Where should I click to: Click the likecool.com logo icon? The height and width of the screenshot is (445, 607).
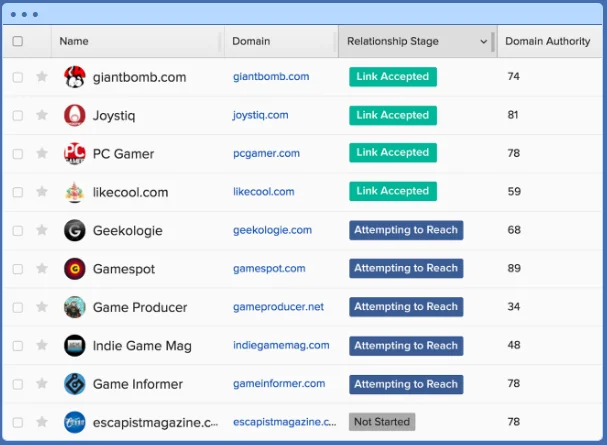(74, 192)
